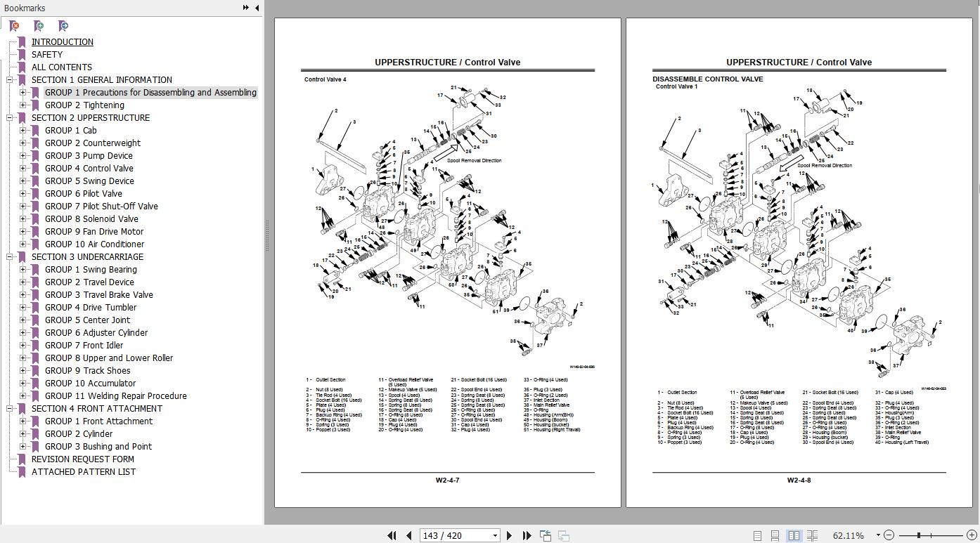Expand GROUP 4 Control Valve
The height and width of the screenshot is (543, 980).
click(x=23, y=168)
